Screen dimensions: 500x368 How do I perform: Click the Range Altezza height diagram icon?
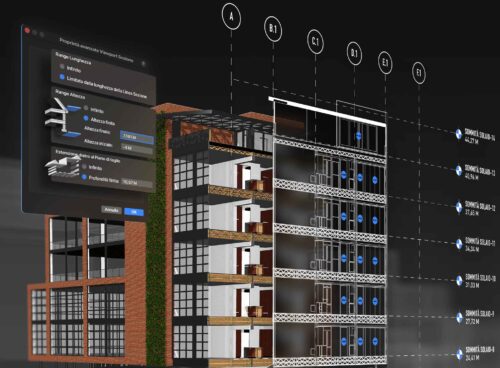(x=63, y=118)
